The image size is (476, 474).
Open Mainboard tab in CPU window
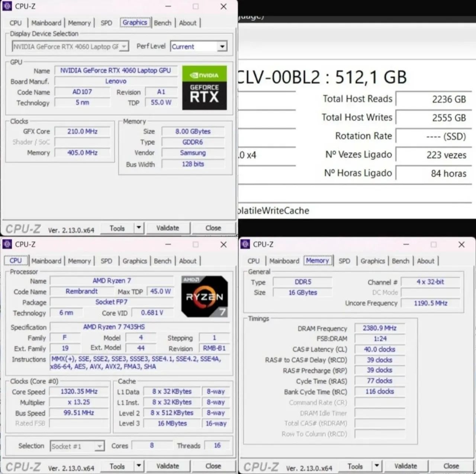tap(46, 261)
